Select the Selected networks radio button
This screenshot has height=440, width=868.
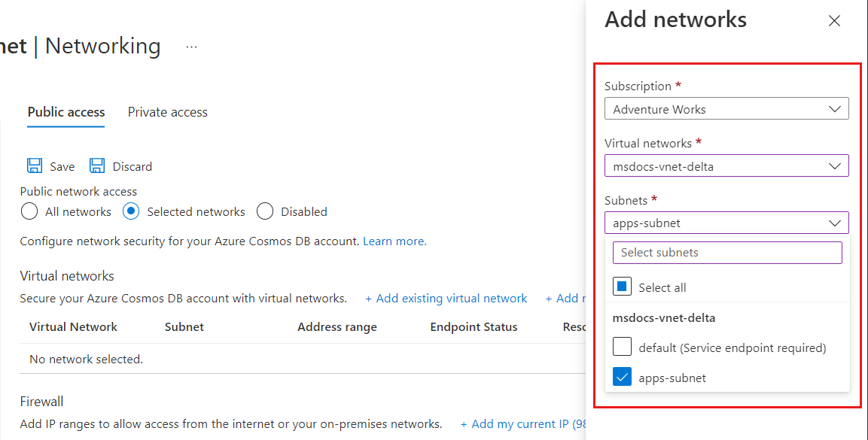(130, 211)
